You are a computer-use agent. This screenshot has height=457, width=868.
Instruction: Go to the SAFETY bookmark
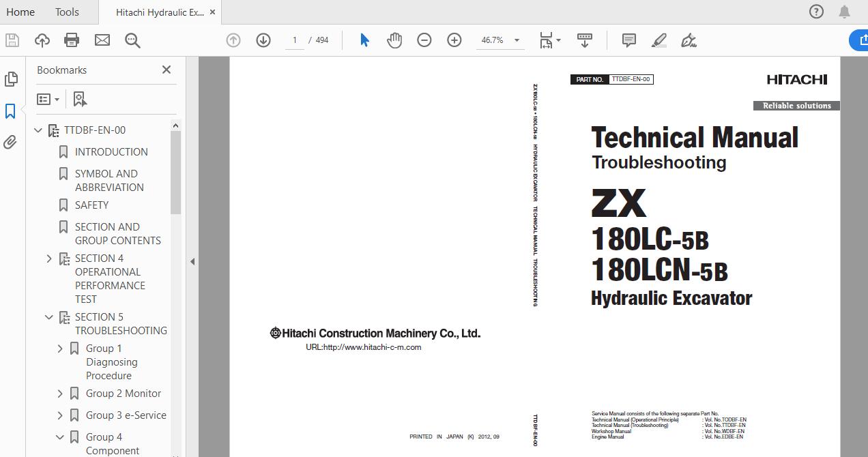point(91,205)
